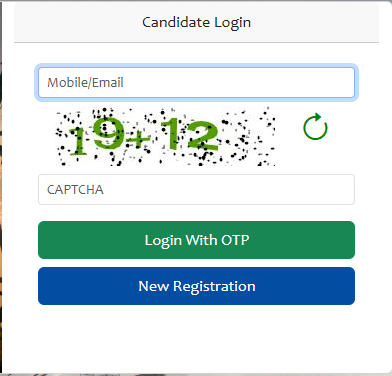Screen dimensions: 392x376
Task: Request an OTP with the green login button
Action: point(196,240)
